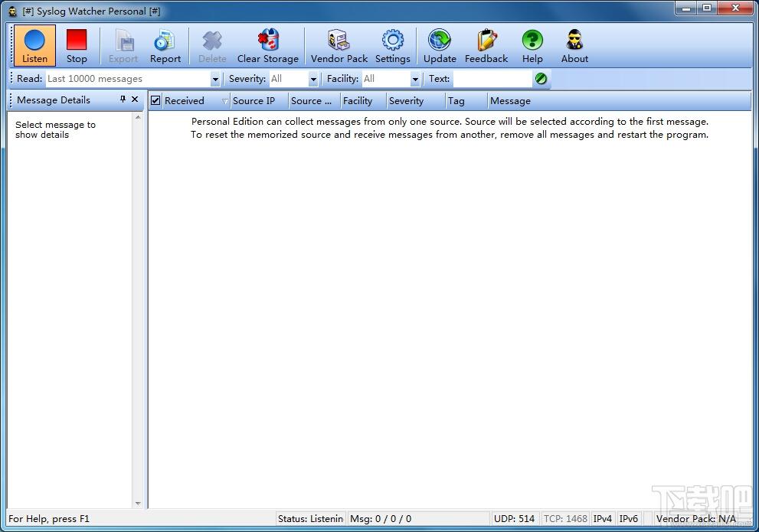Viewport: 759px width, 532px height.
Task: Click 'For Help, press F1' status text
Action: 49,518
